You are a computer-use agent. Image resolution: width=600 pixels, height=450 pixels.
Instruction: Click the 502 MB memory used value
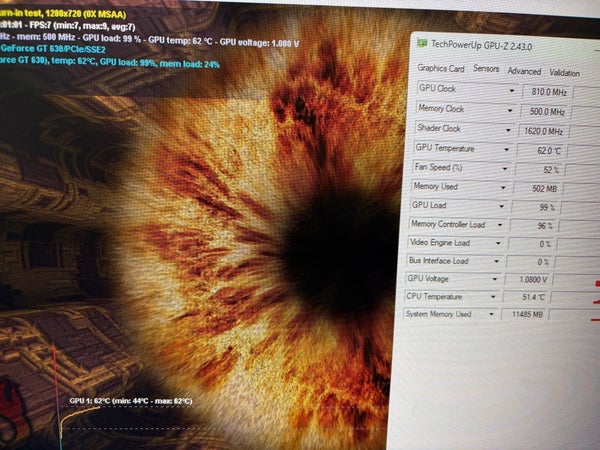tap(537, 188)
